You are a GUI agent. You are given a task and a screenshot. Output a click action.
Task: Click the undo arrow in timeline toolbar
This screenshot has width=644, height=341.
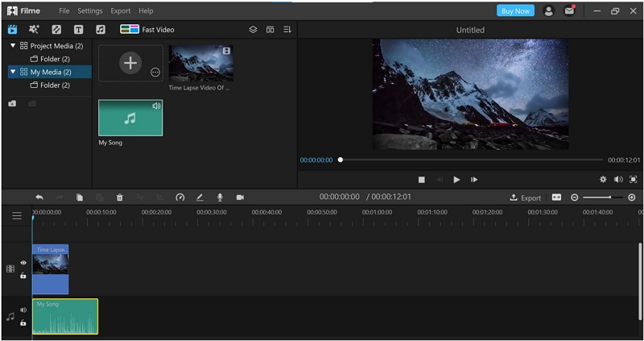[39, 198]
